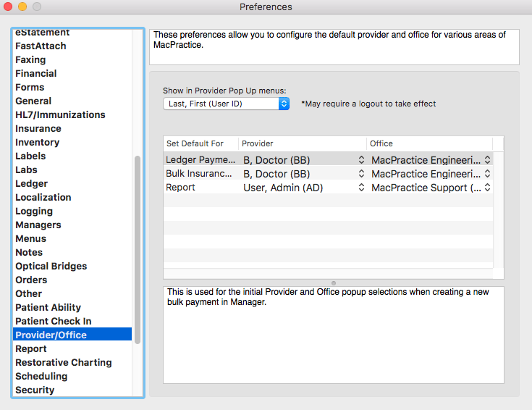Open Provider popup for Report row
The width and height of the screenshot is (532, 410).
303,188
